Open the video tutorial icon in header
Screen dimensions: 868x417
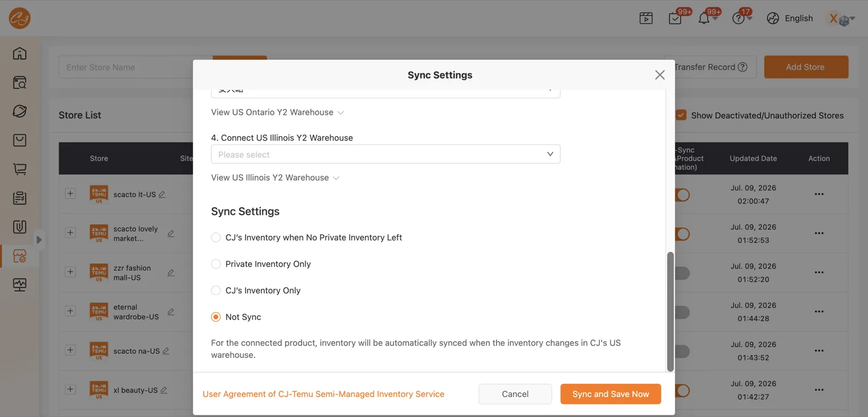click(x=646, y=18)
